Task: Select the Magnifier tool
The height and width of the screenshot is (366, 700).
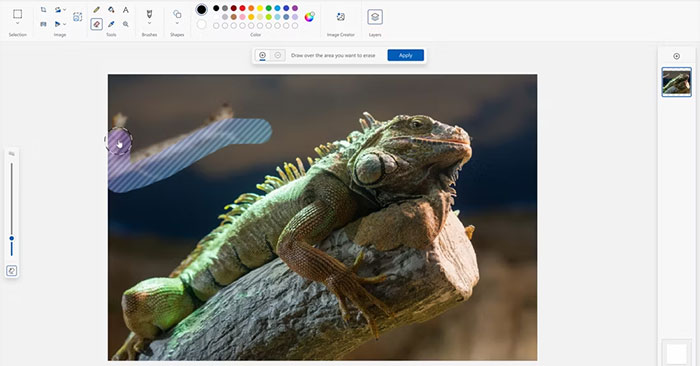Action: click(x=126, y=24)
